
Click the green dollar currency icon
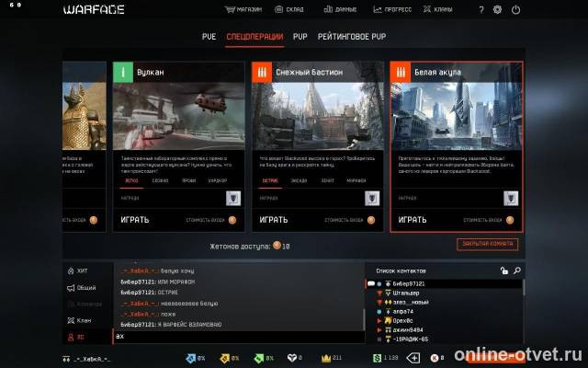tap(377, 358)
